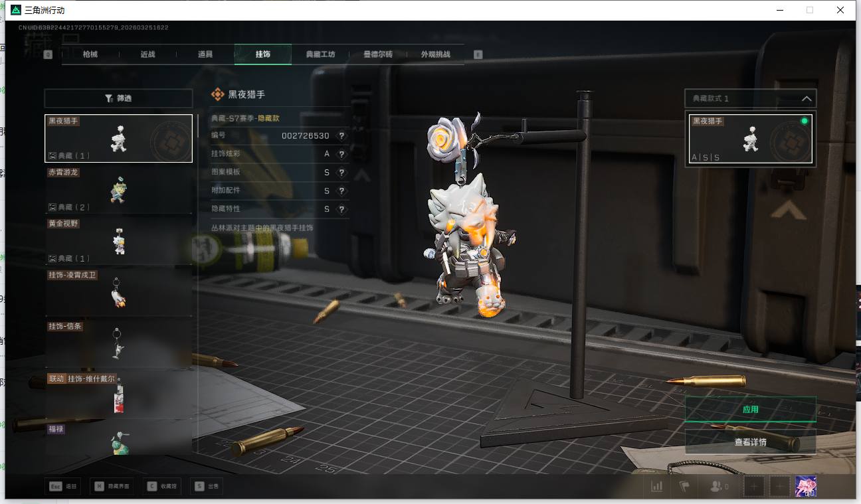Screen dimensions: 861x504
Task: Open help icon for 编号 row
Action: click(341, 135)
